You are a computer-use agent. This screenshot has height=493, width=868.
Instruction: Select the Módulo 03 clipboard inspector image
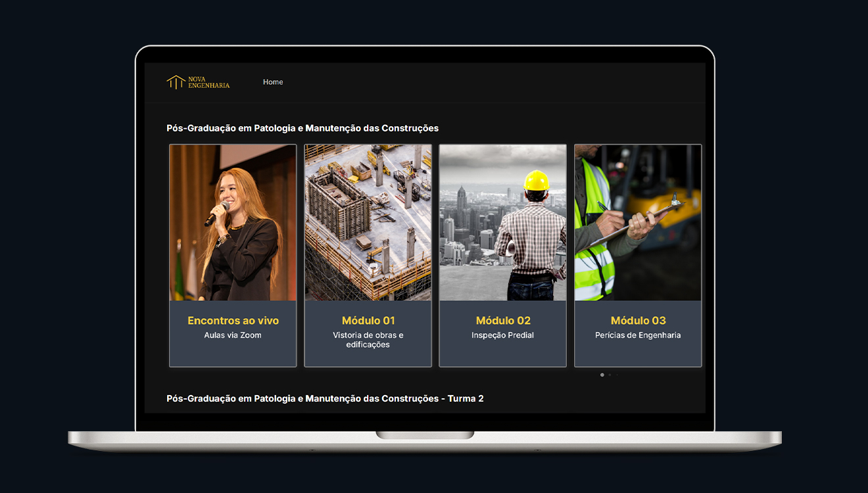click(x=638, y=223)
